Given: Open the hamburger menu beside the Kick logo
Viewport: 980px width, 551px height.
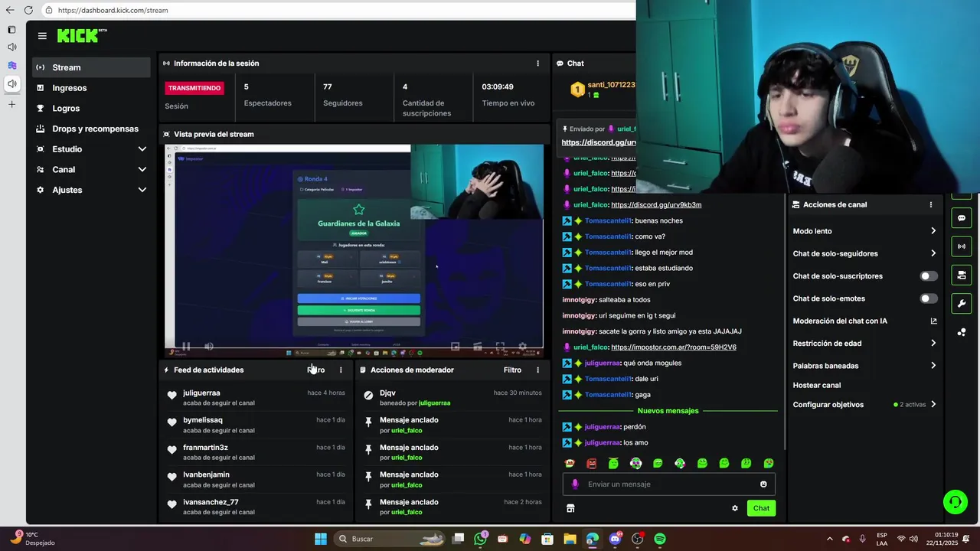Looking at the screenshot, I should click(x=42, y=36).
